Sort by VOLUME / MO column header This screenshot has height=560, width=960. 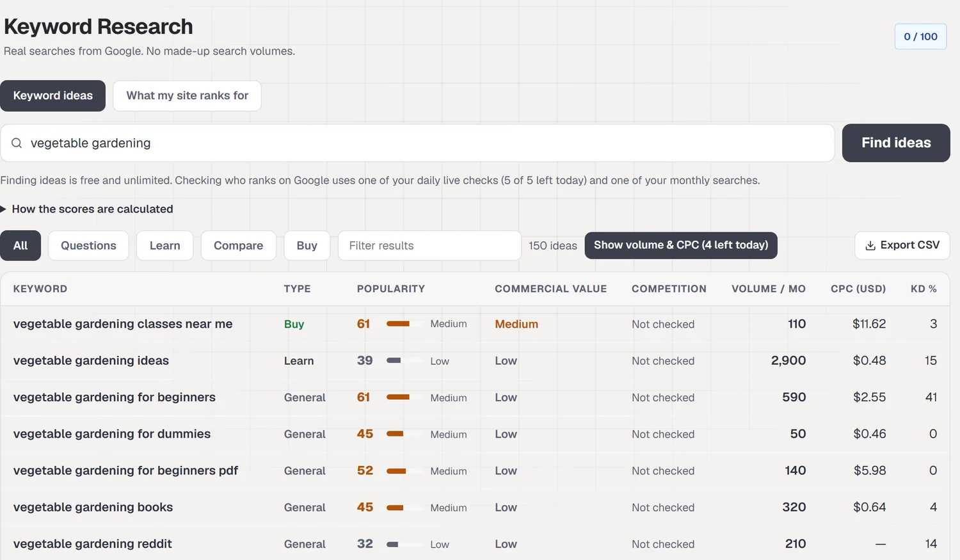click(769, 289)
